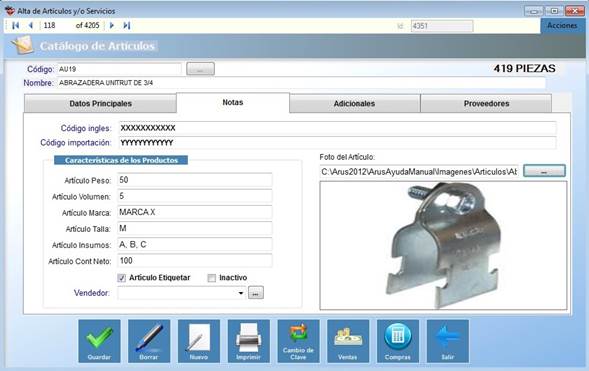The width and height of the screenshot is (589, 371).
Task: Expand the Vendedor dropdown list
Action: [241, 293]
